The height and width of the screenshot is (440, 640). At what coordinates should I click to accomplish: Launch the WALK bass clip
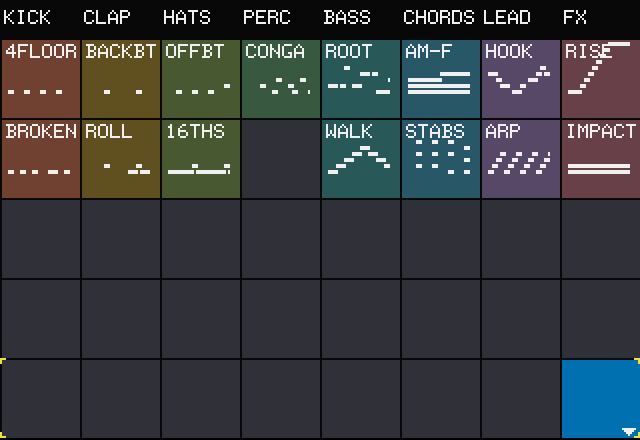tap(361, 159)
